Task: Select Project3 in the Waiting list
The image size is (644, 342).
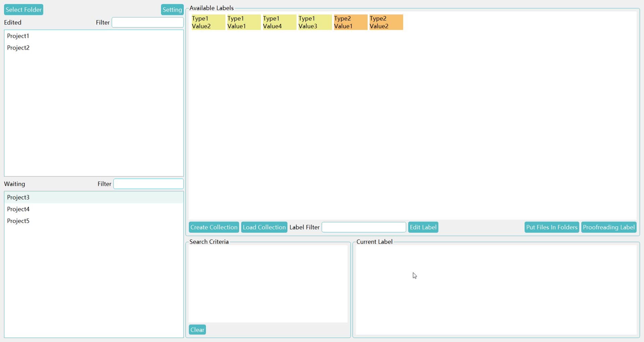Action: pyautogui.click(x=18, y=197)
